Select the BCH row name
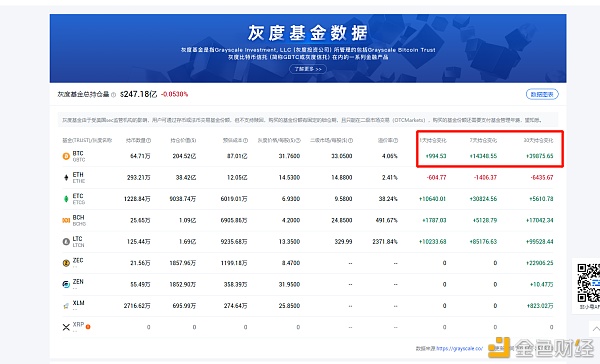This screenshot has width=600, height=364. [78, 217]
